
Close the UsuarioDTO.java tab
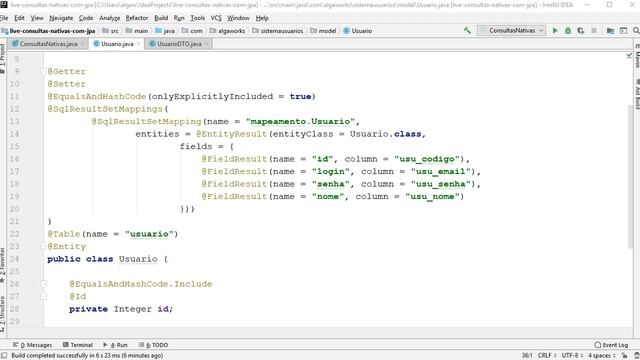207,44
